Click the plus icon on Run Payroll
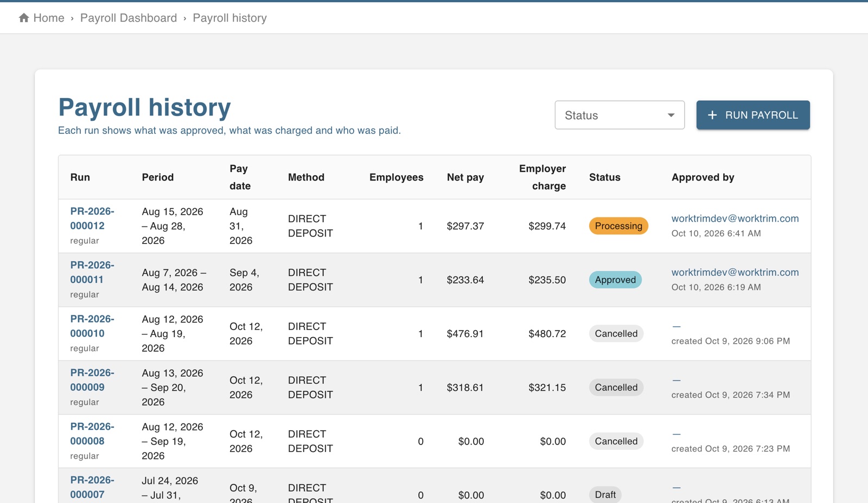Screen dimensions: 868x503 (712, 115)
